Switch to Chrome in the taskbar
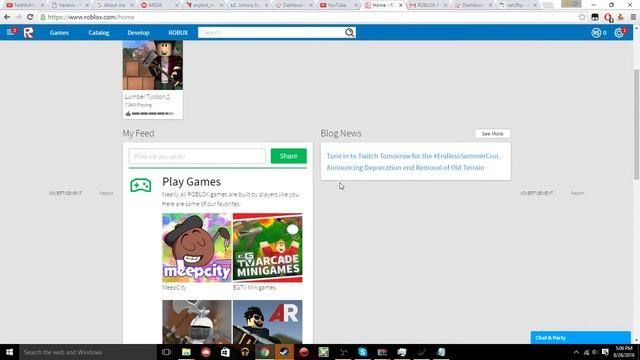640x360 pixels. [x=264, y=352]
